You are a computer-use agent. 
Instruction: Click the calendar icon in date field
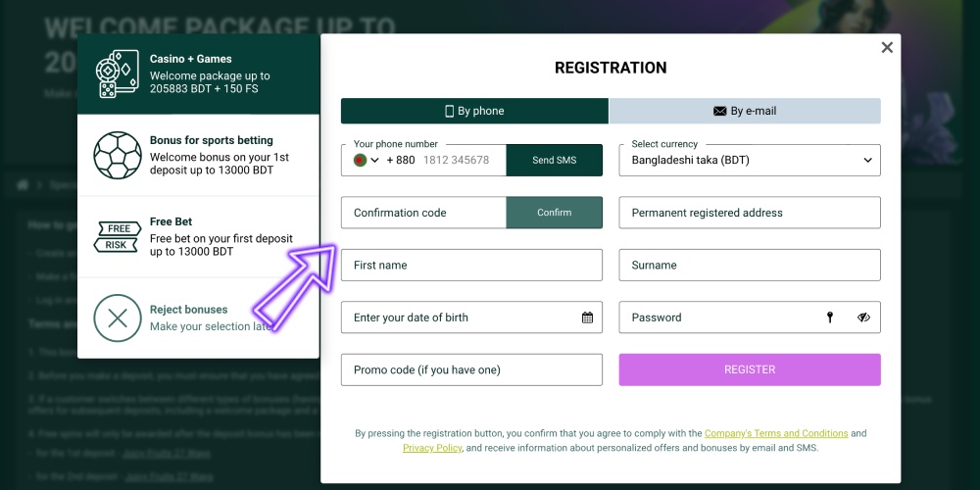point(587,318)
